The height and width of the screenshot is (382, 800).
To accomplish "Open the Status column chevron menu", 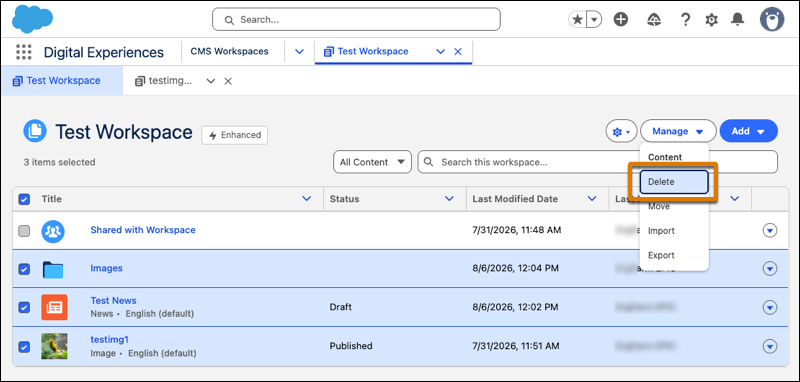I will 449,199.
